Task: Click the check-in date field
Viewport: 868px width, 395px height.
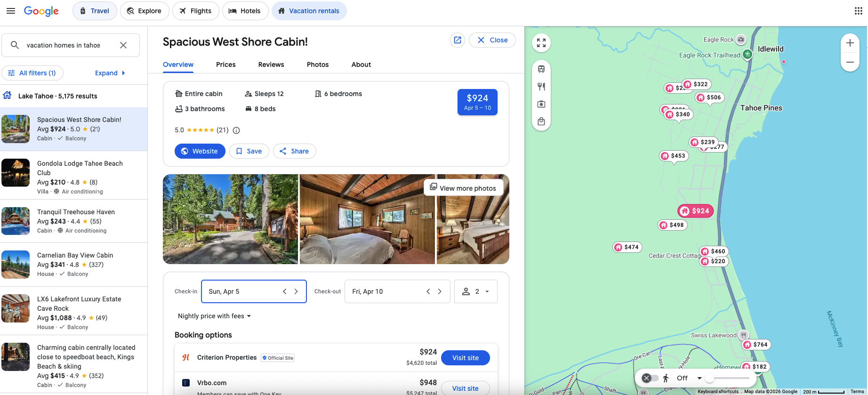Action: 254,291
